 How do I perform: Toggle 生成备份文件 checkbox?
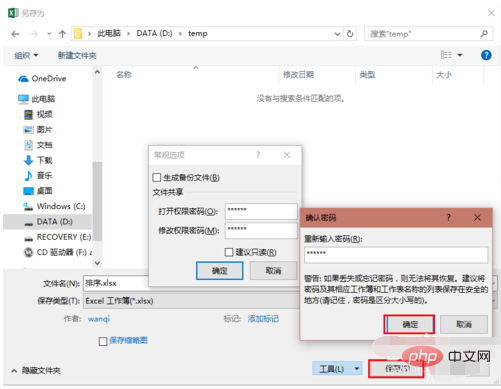point(157,177)
